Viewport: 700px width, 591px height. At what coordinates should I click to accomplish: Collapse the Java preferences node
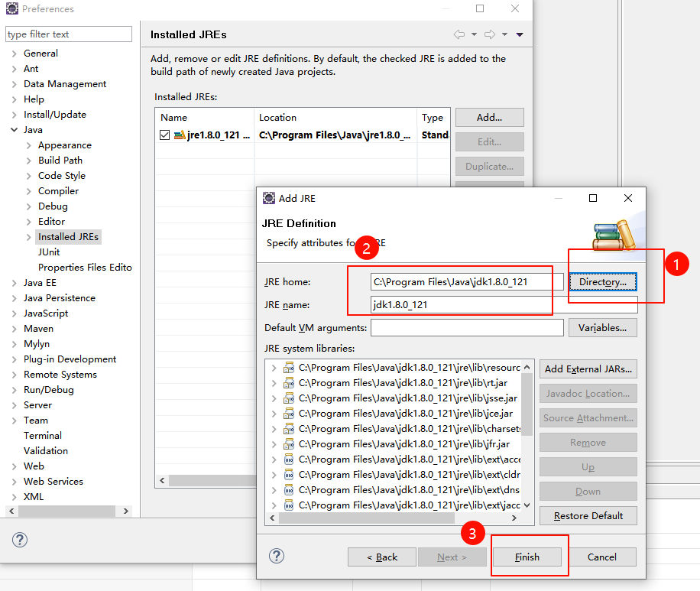click(x=15, y=130)
